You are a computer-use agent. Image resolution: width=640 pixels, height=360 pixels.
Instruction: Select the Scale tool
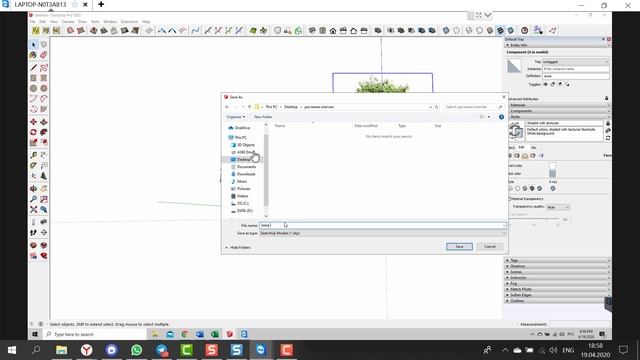33,142
